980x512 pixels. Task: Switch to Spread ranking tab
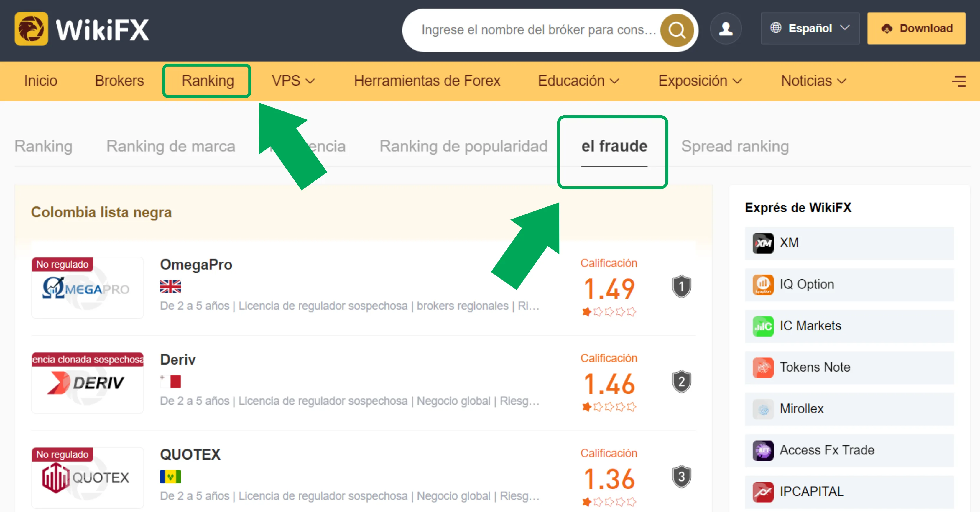coord(735,146)
